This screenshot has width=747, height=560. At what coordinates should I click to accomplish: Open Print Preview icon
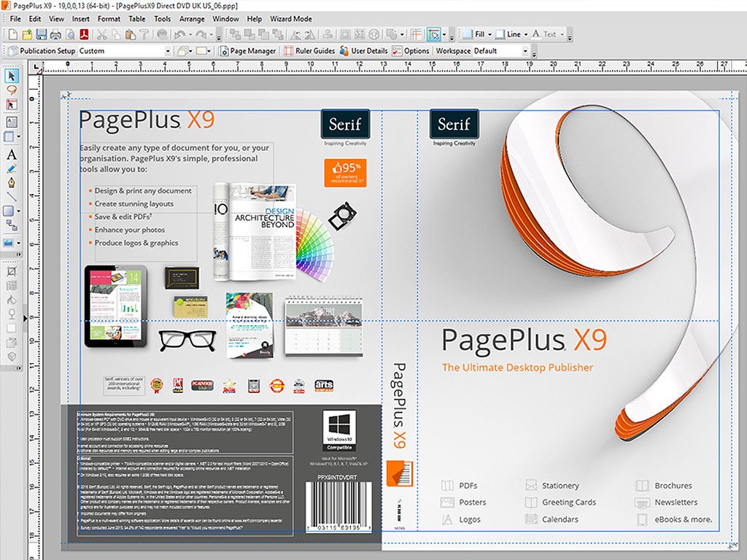(70, 34)
